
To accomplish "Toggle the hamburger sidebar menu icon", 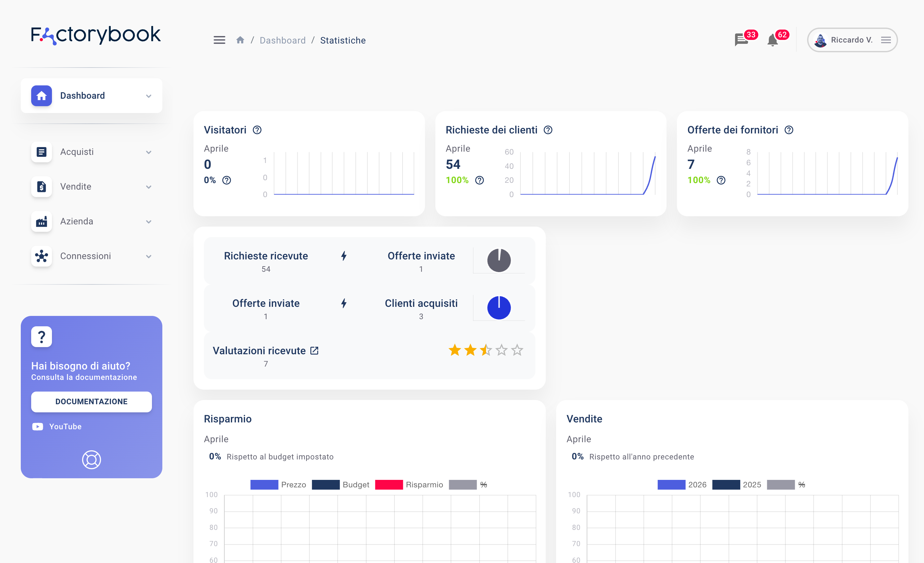I will click(219, 40).
